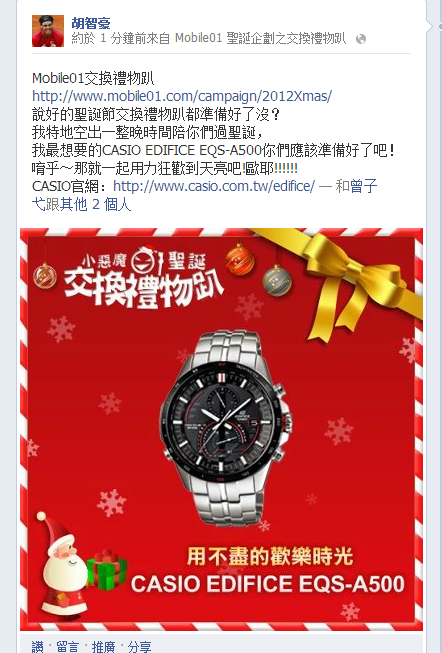Click the CASIO EDIFICE EQS-A500 caption in image
442x653 pixels.
coord(267,583)
